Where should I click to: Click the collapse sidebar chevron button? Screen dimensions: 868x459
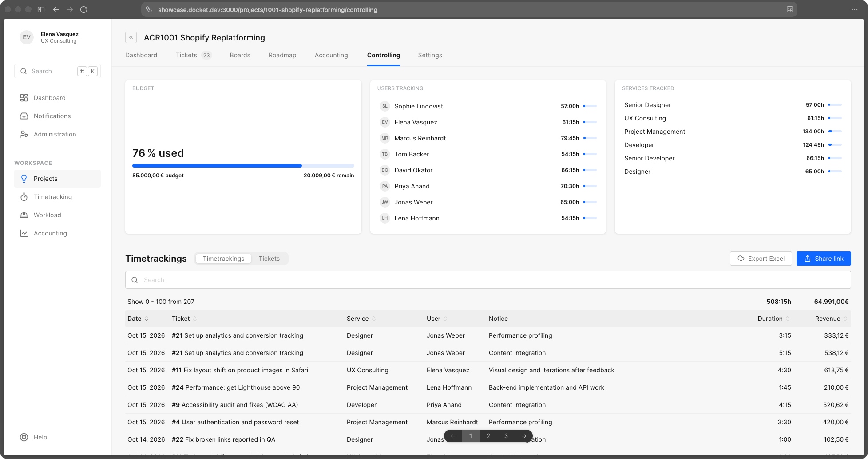pyautogui.click(x=131, y=37)
